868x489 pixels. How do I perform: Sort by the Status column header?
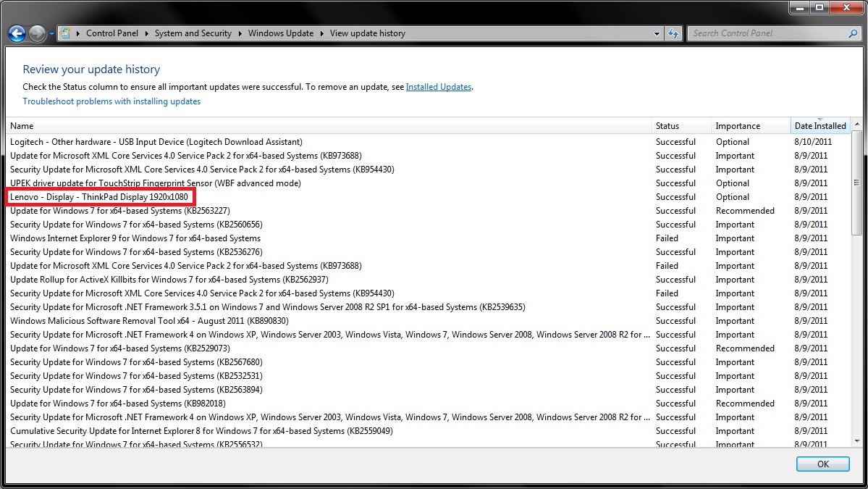coord(681,126)
